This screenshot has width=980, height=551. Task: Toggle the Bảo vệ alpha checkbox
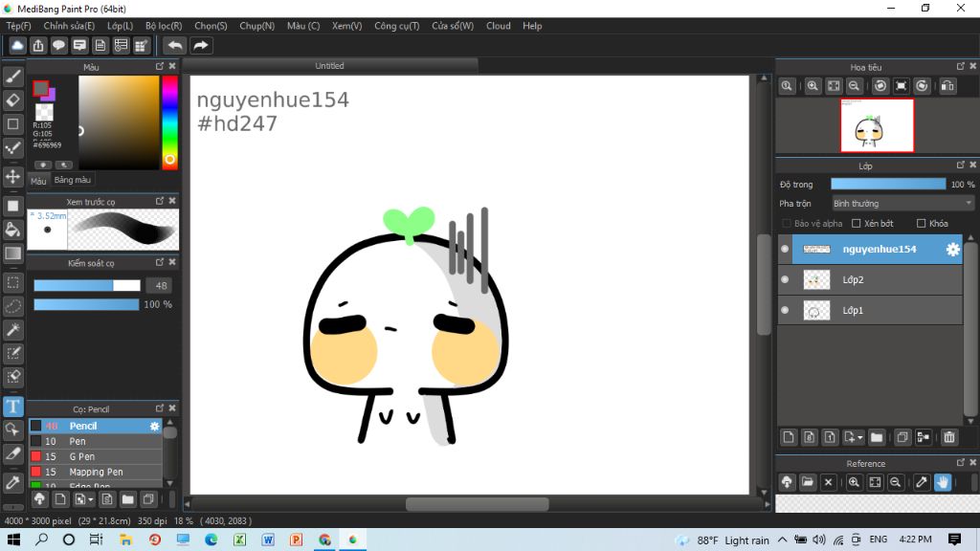pyautogui.click(x=787, y=223)
